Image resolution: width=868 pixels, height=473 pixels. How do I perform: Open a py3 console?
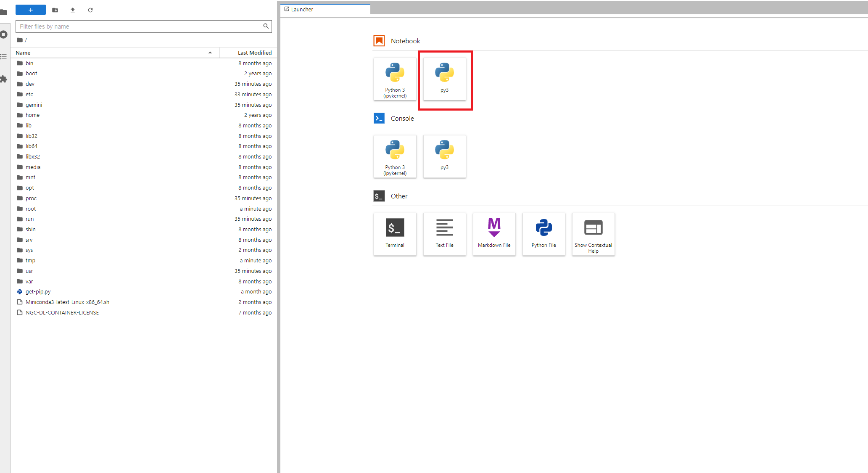(444, 157)
